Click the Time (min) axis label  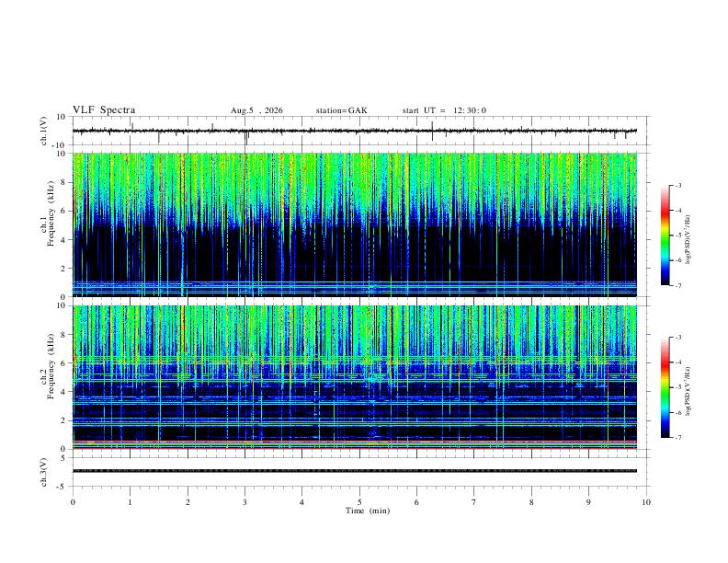click(x=368, y=511)
